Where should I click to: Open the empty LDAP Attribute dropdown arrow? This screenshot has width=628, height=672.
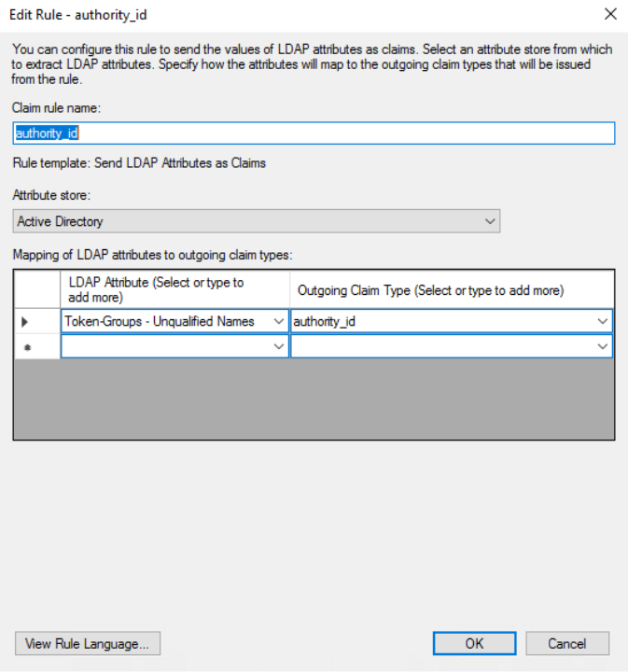tap(278, 346)
